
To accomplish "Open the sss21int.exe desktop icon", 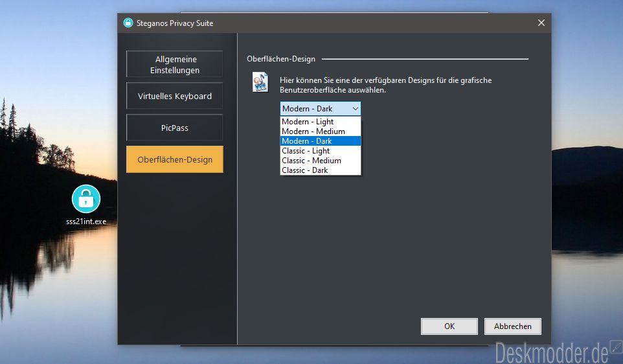I will 86,205.
